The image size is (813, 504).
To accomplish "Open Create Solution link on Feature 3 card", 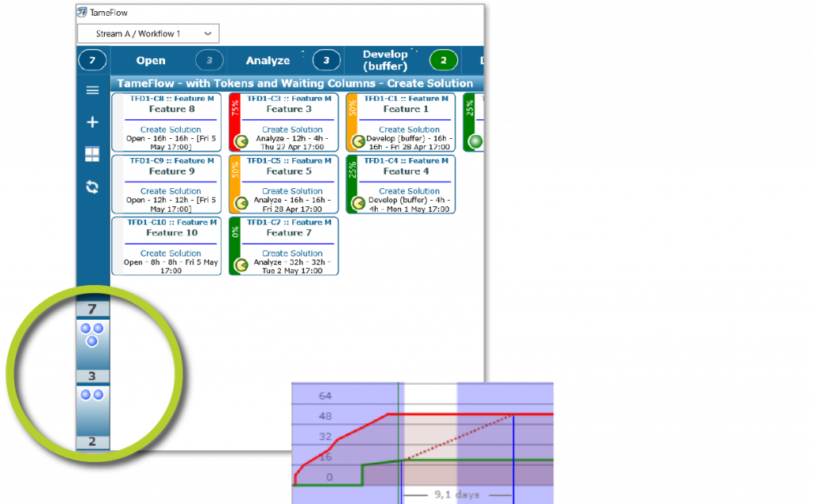I will [292, 129].
